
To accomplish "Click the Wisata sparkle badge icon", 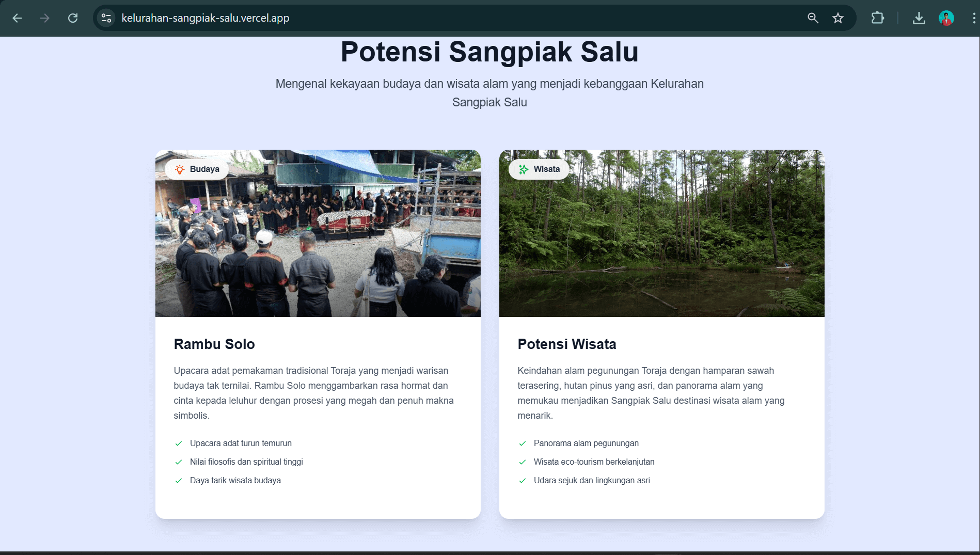I will click(x=523, y=169).
